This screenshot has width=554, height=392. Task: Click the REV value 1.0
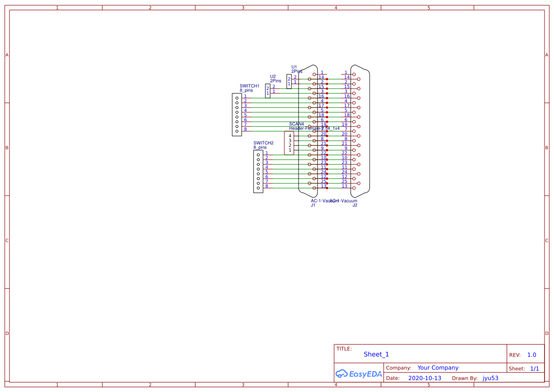coord(531,355)
